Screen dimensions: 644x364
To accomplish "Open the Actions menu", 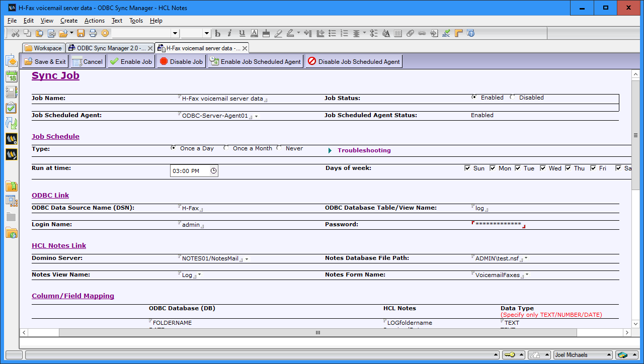I will 95,21.
